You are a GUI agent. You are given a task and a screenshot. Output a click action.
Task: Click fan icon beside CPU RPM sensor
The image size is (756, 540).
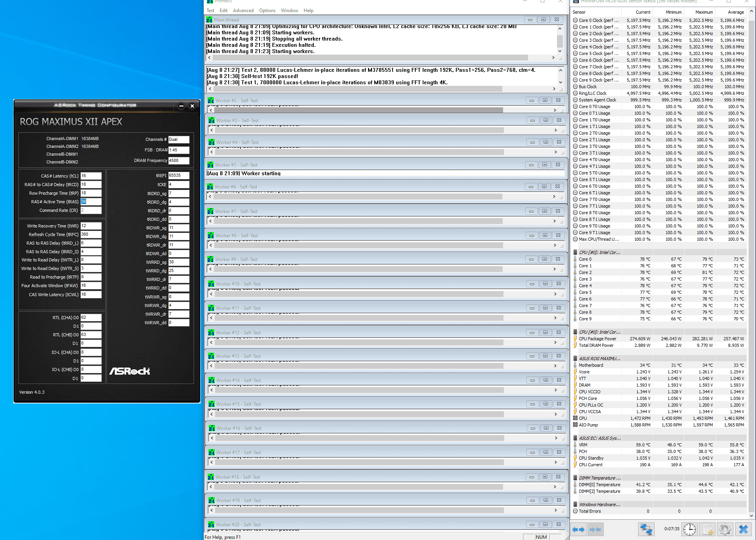(x=575, y=418)
